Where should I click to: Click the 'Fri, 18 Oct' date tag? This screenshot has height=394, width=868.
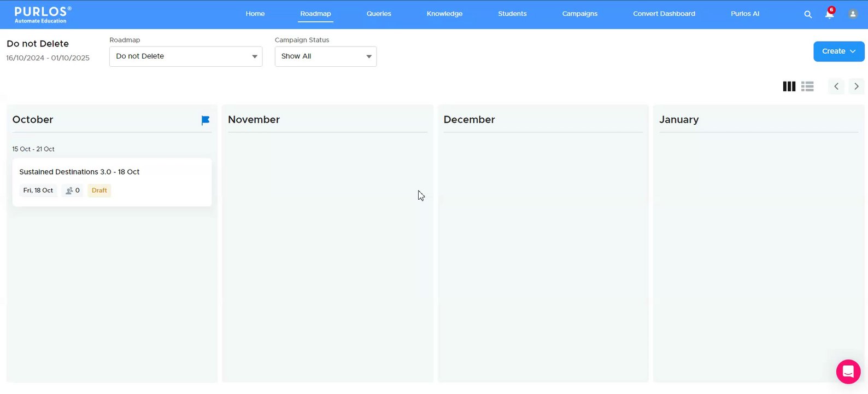point(38,190)
